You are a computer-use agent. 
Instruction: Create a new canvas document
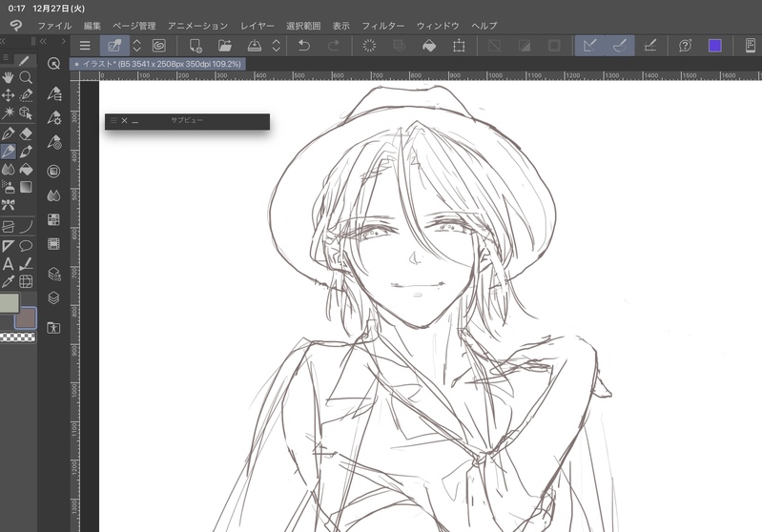(196, 46)
